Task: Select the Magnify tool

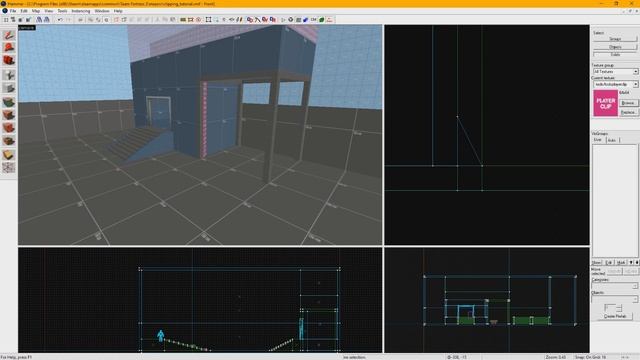Action: [9, 47]
